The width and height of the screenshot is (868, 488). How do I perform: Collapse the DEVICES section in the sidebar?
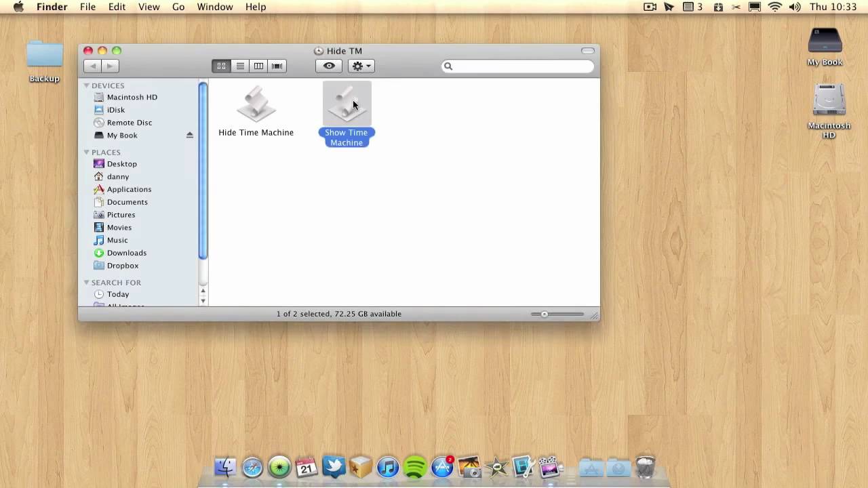pyautogui.click(x=86, y=85)
